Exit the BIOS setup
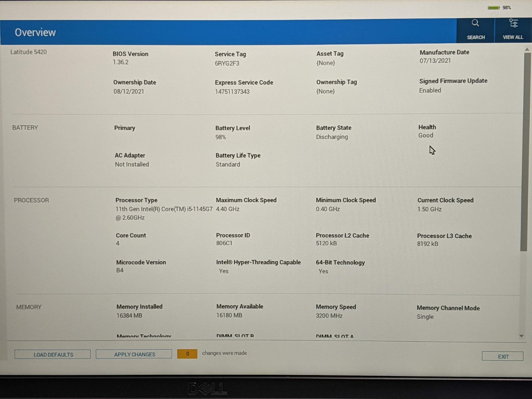The width and height of the screenshot is (532, 399). 502,356
